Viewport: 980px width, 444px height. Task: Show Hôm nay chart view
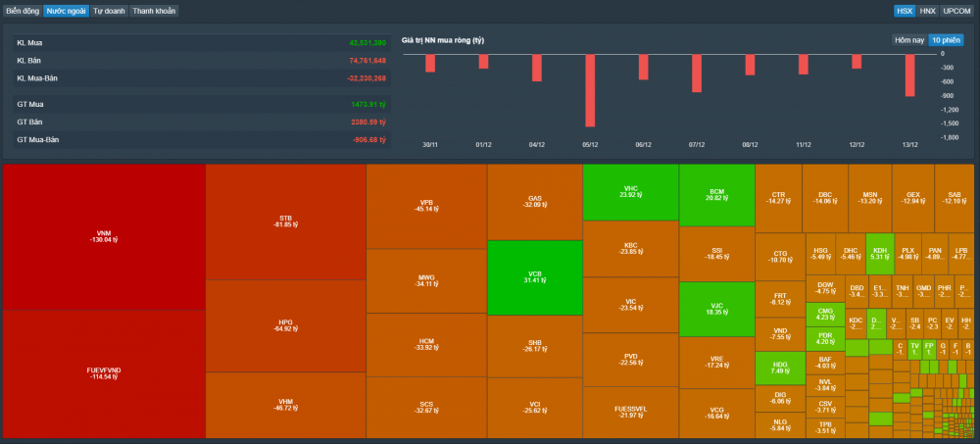click(909, 40)
